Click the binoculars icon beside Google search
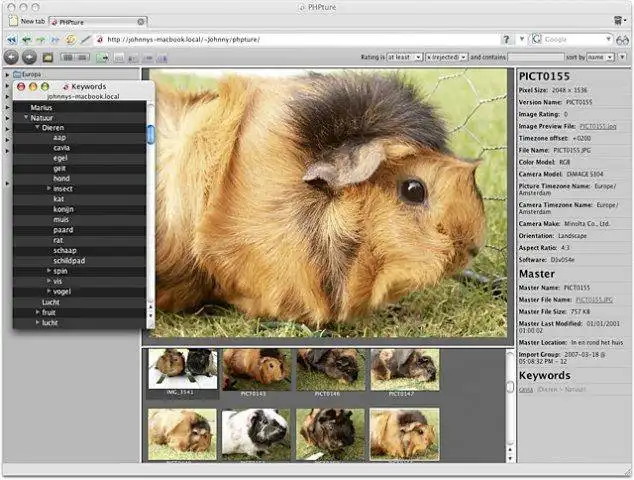This screenshot has width=634, height=480. [623, 40]
